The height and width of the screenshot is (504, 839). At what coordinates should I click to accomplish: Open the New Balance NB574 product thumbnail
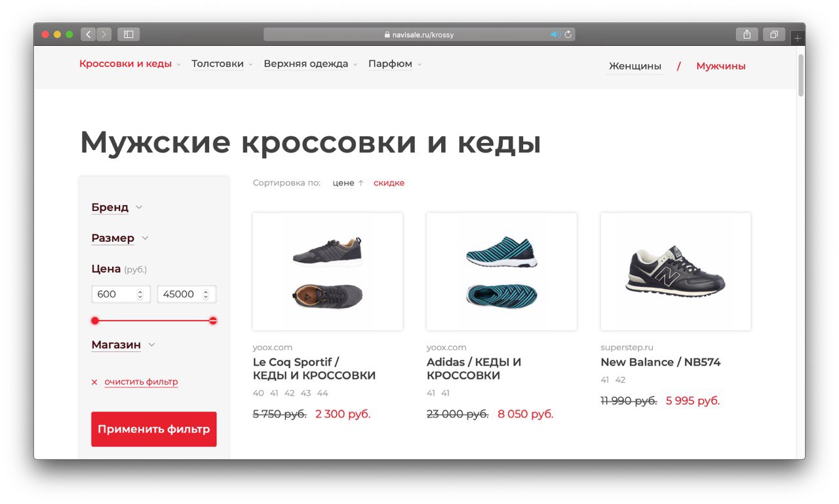675,271
